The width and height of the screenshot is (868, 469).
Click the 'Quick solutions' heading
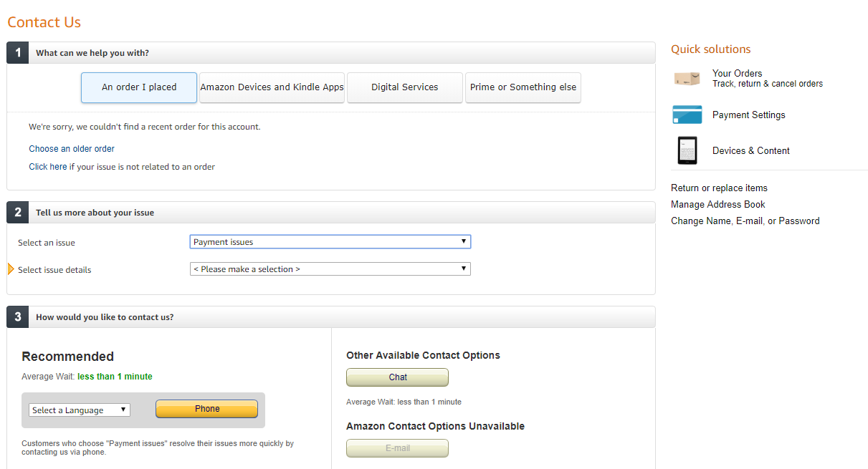pyautogui.click(x=711, y=49)
